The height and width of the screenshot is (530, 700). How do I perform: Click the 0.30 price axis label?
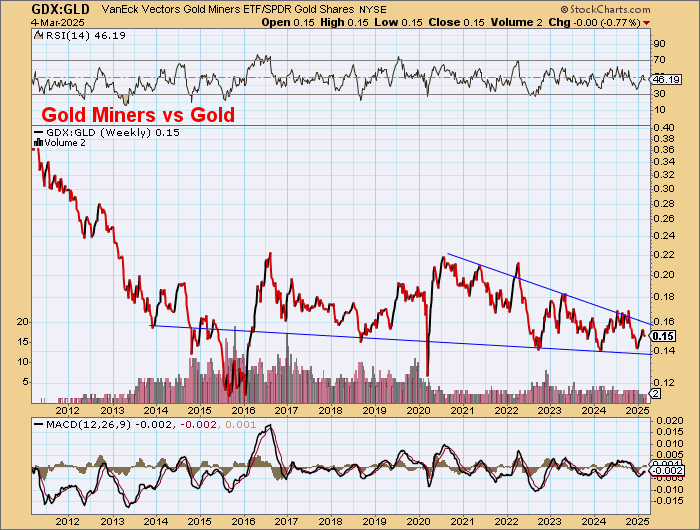[x=663, y=189]
